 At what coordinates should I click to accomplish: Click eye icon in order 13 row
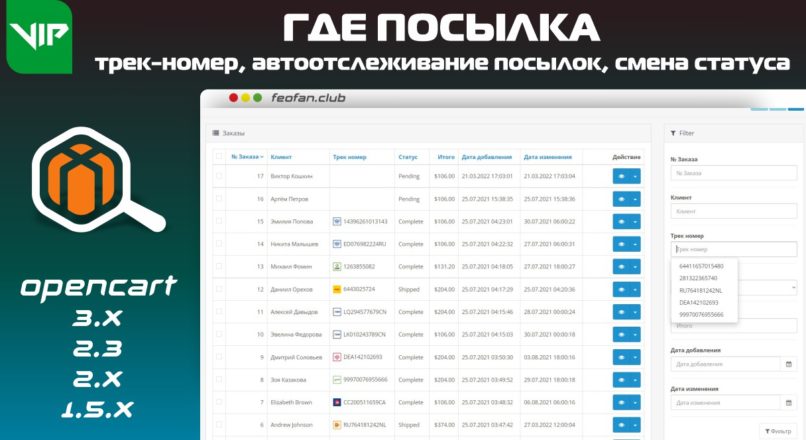pos(621,267)
